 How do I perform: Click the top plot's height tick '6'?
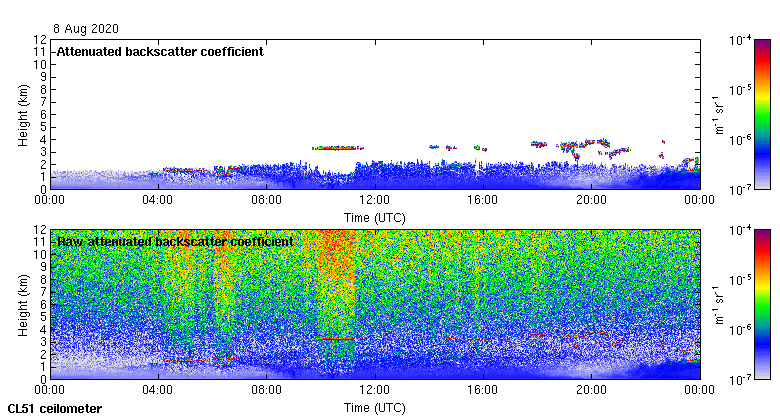(44, 114)
